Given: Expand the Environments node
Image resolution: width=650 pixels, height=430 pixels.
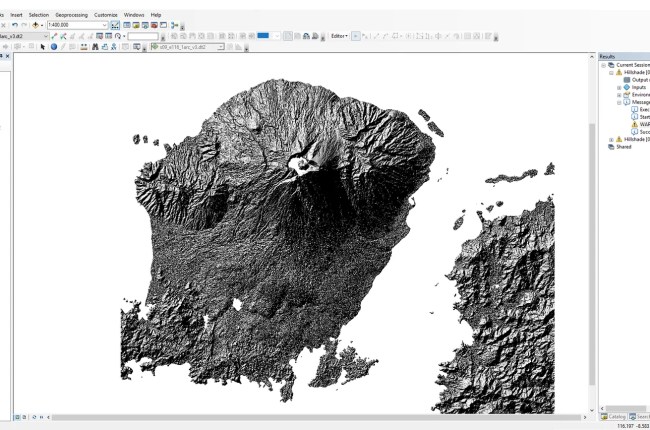Looking at the screenshot, I should pos(619,95).
